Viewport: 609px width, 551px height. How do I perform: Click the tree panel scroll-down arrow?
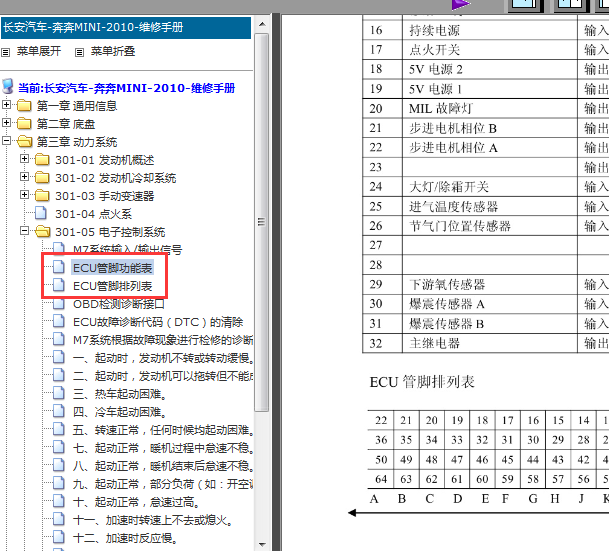(x=262, y=544)
